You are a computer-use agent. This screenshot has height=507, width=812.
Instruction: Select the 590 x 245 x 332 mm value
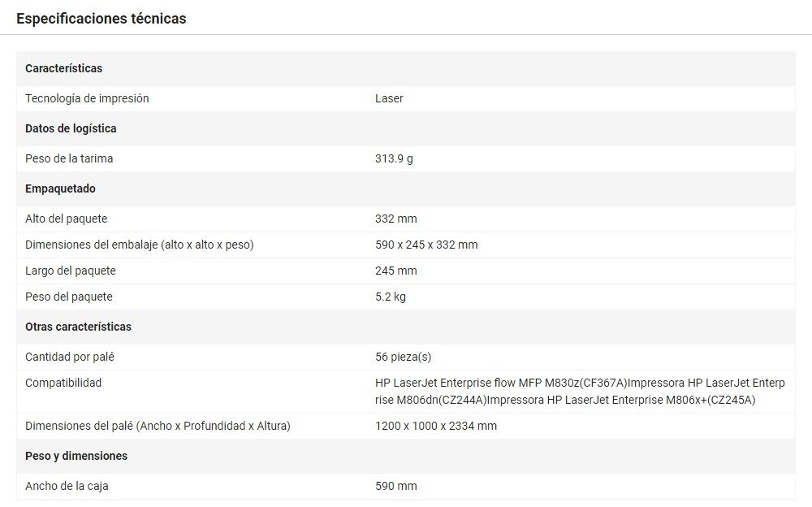click(x=426, y=245)
